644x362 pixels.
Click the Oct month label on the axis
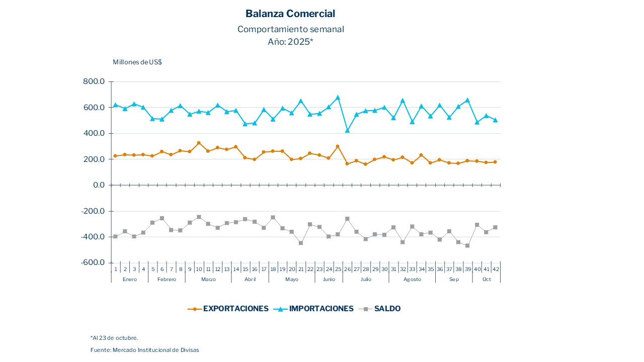coord(487,280)
